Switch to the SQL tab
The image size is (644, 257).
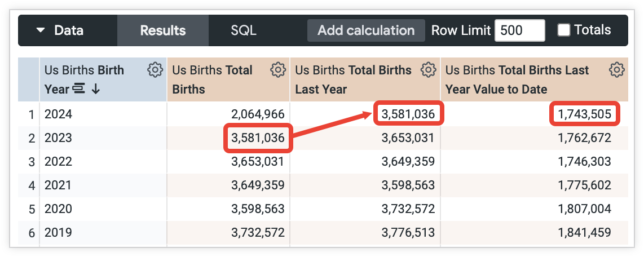pos(244,30)
